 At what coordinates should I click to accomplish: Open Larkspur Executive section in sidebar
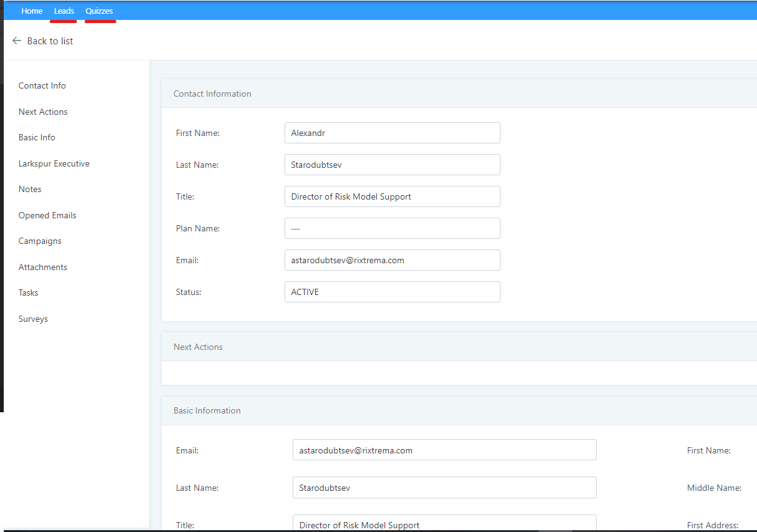coord(54,163)
